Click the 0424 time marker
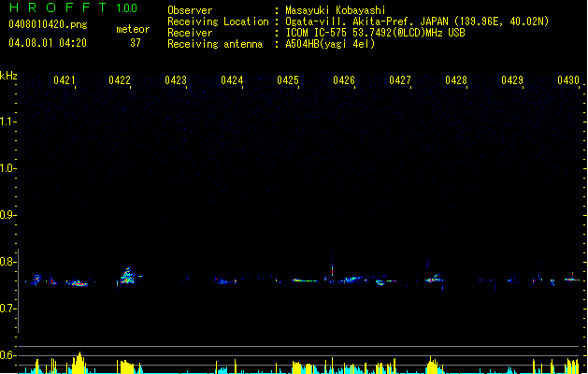This screenshot has width=588, height=374. (x=232, y=80)
